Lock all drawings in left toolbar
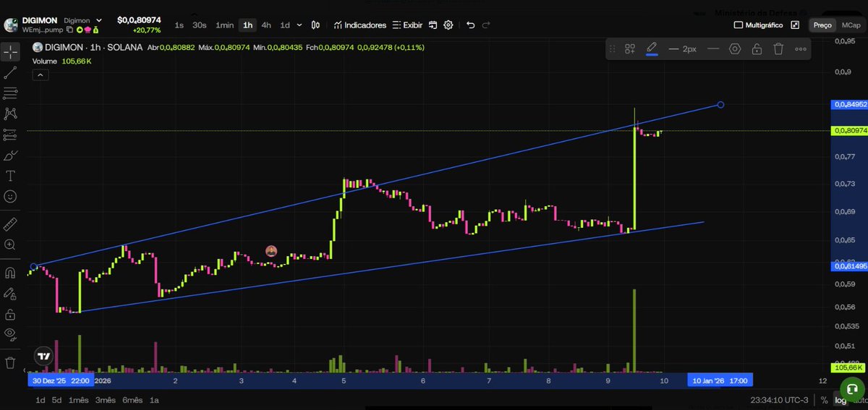The image size is (868, 410). click(10, 315)
